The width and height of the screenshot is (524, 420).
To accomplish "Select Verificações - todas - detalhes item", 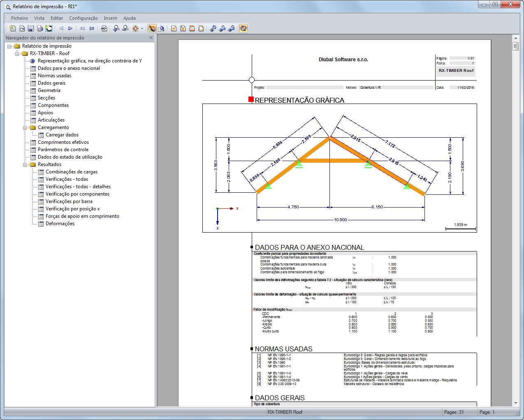I will click(78, 187).
